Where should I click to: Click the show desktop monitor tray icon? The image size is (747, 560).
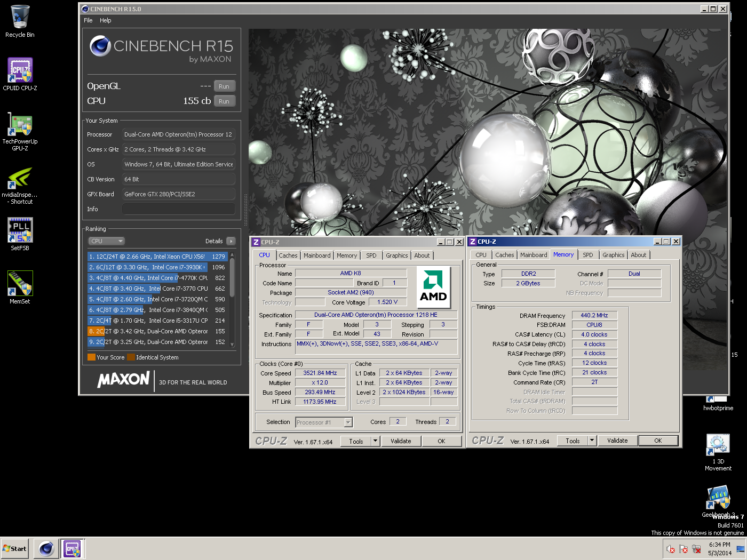(x=740, y=549)
